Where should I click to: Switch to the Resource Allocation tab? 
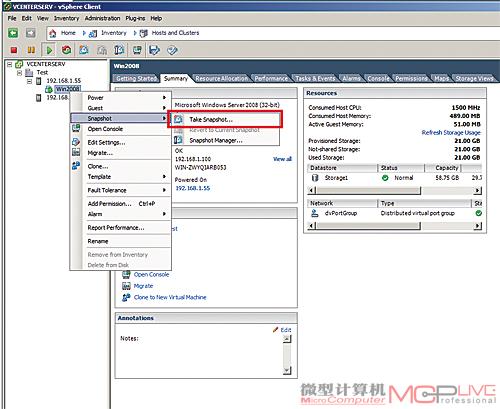(x=222, y=78)
